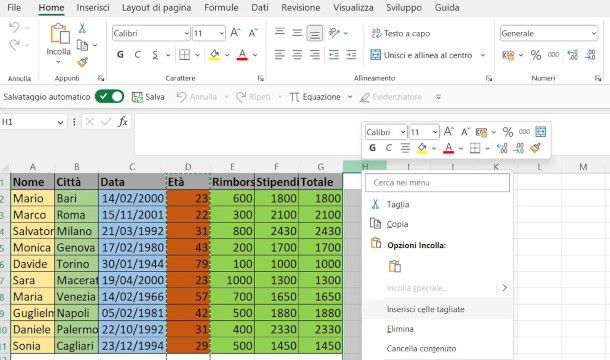Decrease font size in the ribbon
610x360 pixels.
tap(253, 33)
